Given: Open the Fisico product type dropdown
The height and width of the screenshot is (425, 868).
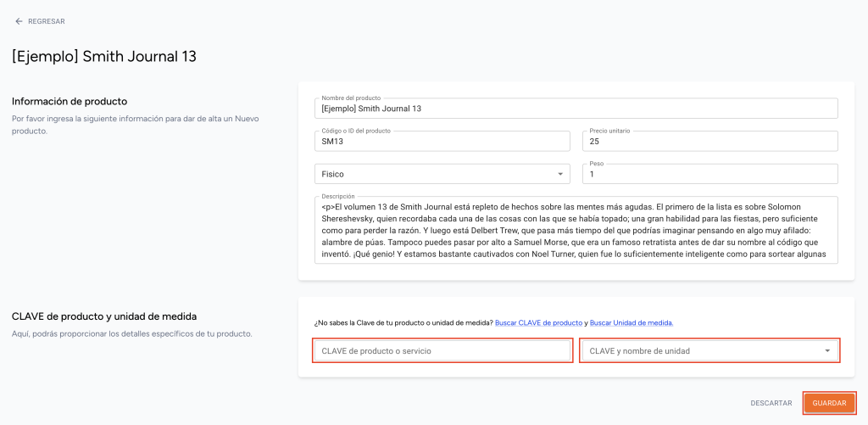Looking at the screenshot, I should tap(442, 174).
